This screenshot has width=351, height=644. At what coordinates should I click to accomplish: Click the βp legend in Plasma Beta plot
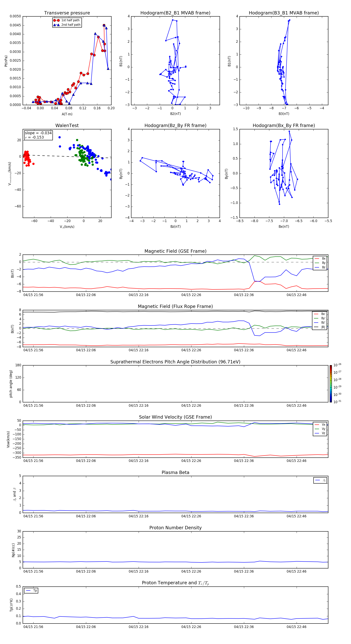pos(320,480)
